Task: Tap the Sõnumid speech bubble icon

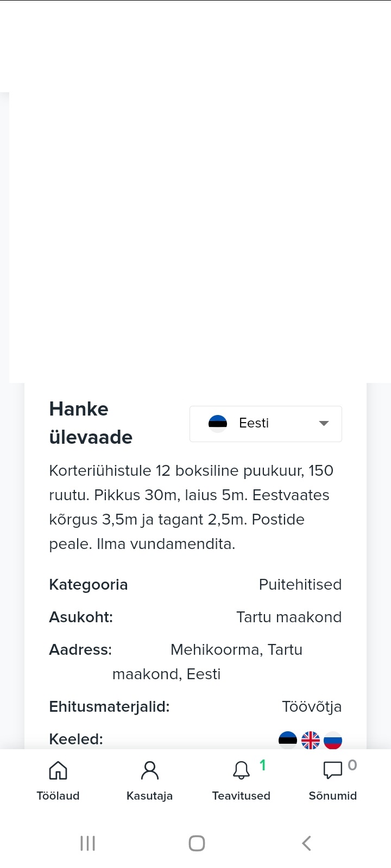Action: click(332, 770)
